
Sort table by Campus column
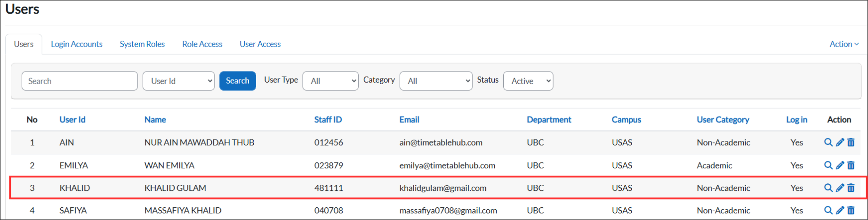click(627, 119)
